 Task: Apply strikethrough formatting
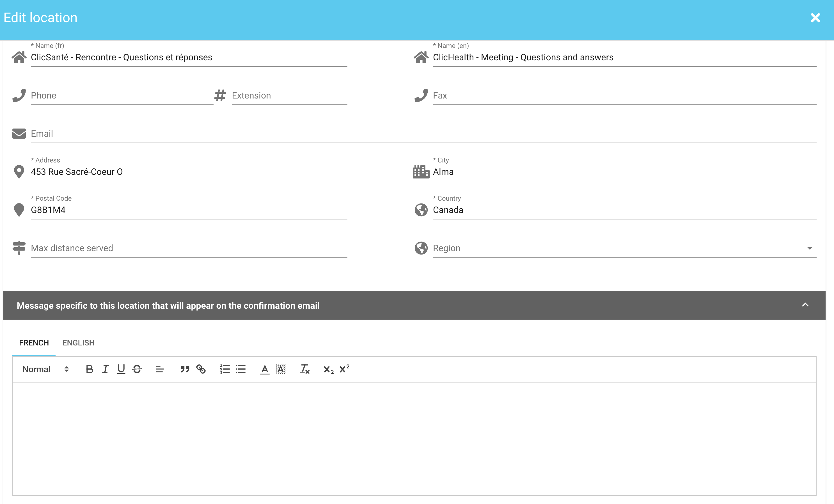tap(137, 369)
